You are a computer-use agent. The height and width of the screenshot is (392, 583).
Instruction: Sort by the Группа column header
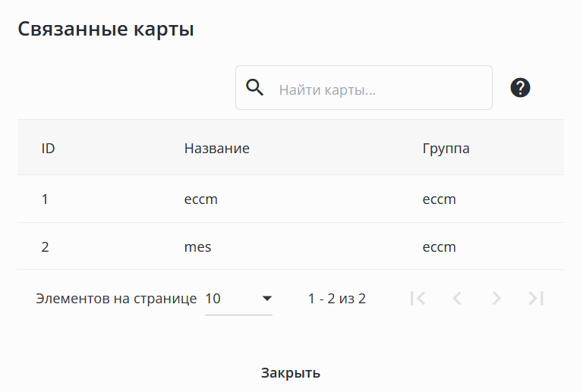(446, 148)
